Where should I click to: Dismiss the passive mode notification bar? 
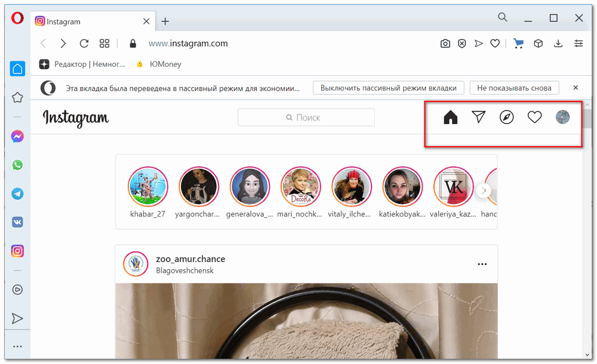point(576,88)
